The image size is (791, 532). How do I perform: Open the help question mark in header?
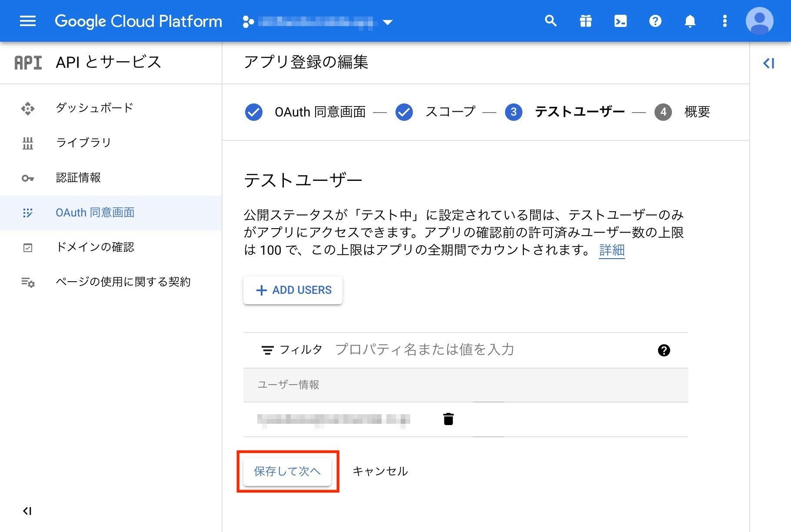[655, 21]
